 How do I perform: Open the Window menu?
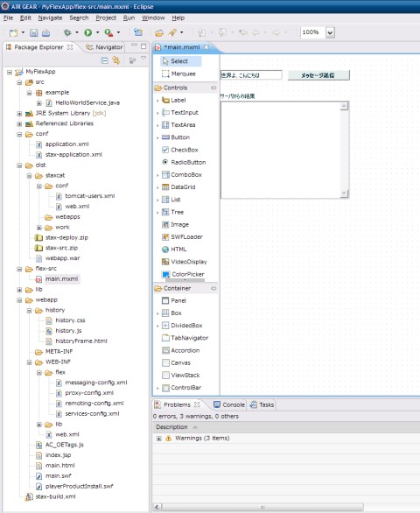153,18
